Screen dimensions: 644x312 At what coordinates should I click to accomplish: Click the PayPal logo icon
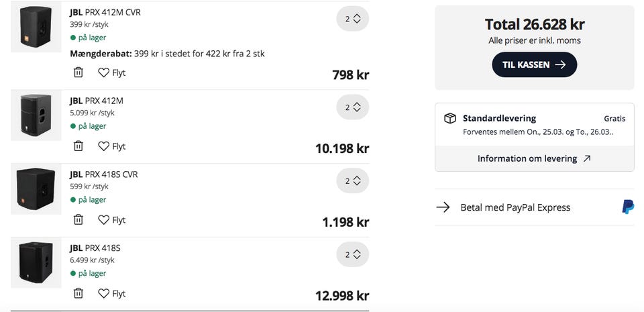pyautogui.click(x=628, y=207)
